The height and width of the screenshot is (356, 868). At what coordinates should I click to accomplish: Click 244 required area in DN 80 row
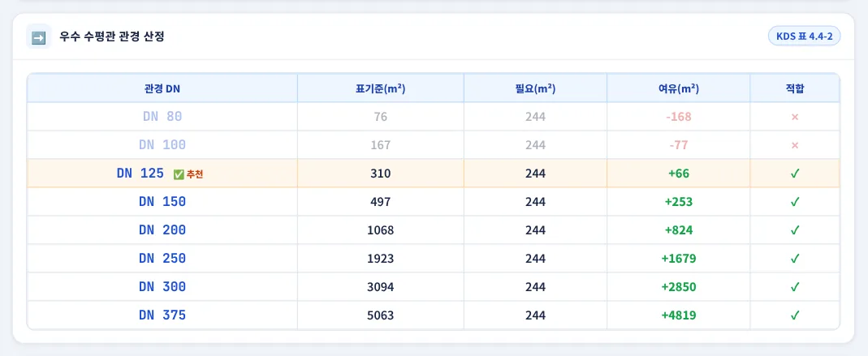[535, 118]
